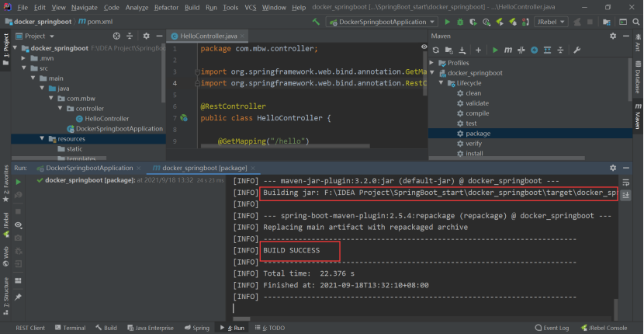The image size is (644, 334).
Task: Open the Terminal tool window
Action: 71,328
